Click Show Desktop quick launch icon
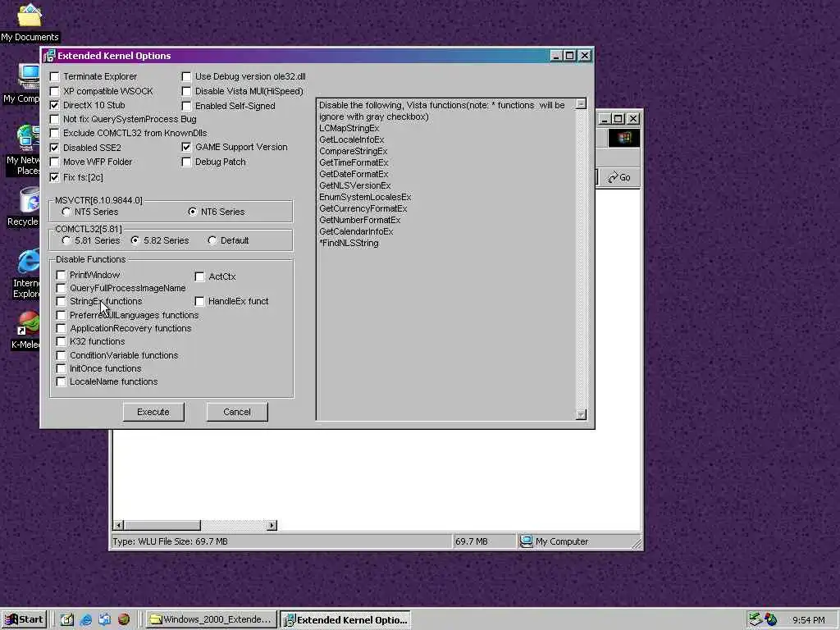The width and height of the screenshot is (840, 630). [x=67, y=620]
